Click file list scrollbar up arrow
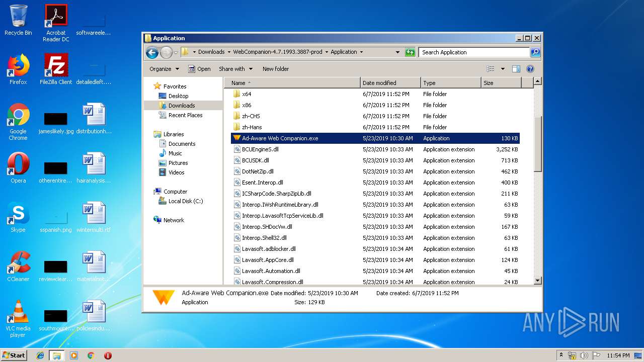The width and height of the screenshot is (644, 362). (537, 81)
